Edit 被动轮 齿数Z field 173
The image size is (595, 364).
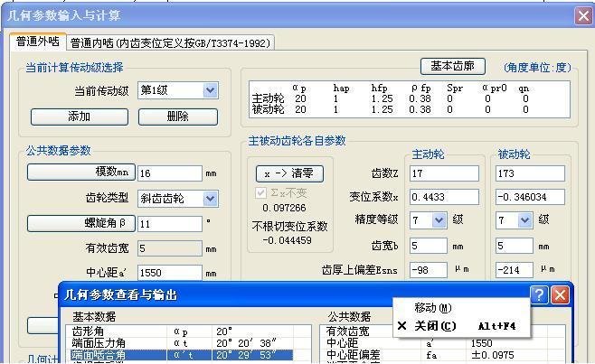[530, 173]
